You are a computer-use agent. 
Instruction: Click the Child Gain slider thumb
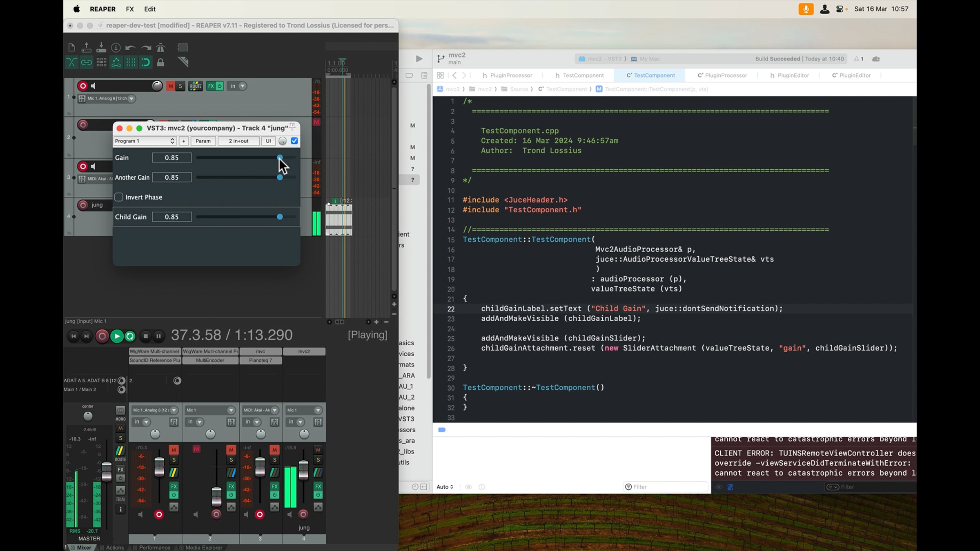pyautogui.click(x=280, y=217)
